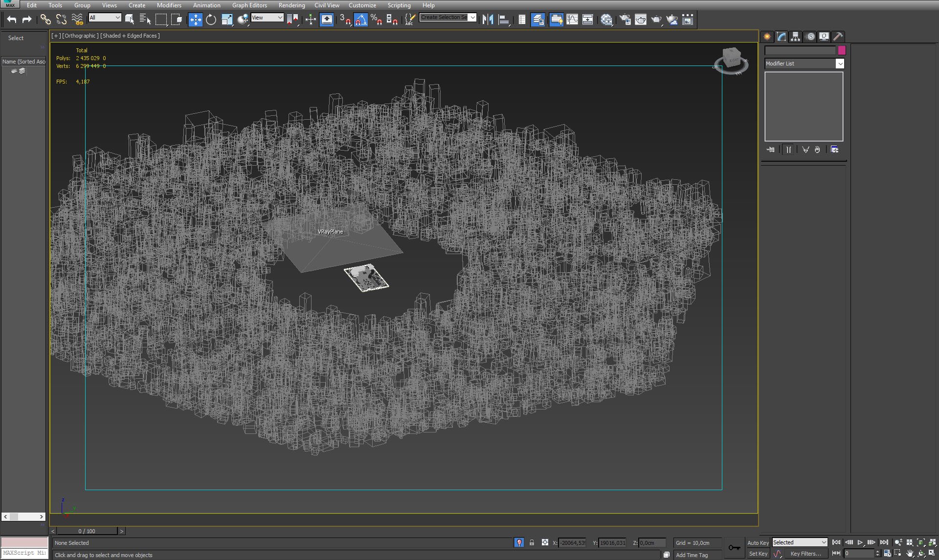Open Select by Name dialog icon

(145, 20)
